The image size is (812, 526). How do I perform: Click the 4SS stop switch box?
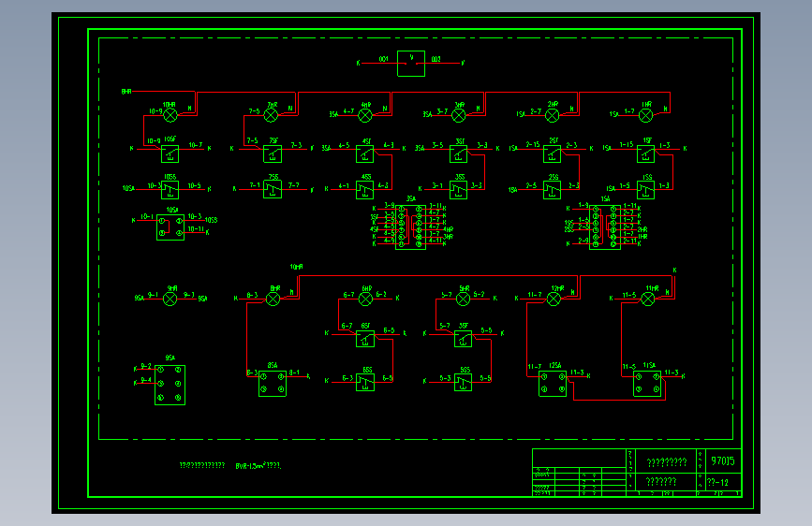point(365,190)
